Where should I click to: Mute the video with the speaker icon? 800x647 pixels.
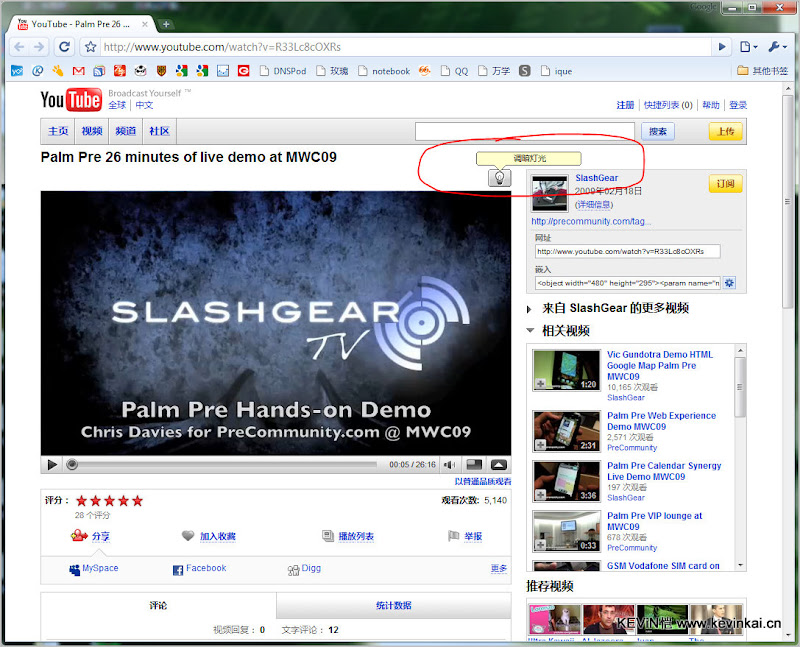pos(450,464)
